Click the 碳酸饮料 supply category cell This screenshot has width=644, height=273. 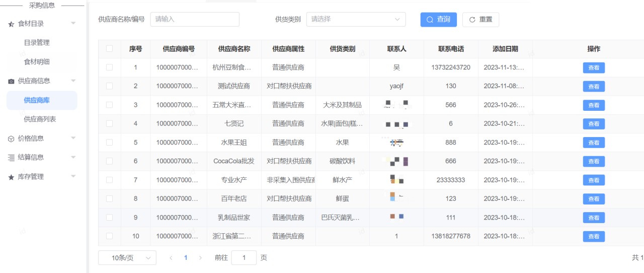[342, 161]
